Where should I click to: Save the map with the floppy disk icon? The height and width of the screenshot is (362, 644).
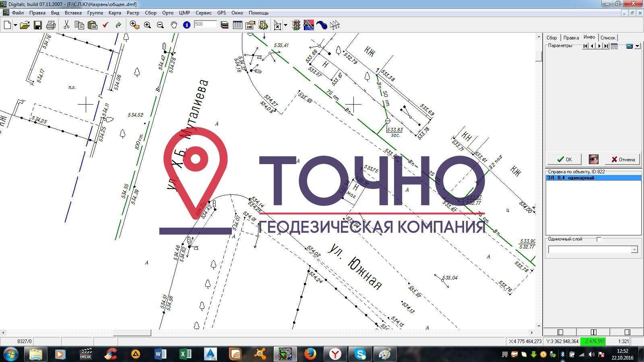click(x=38, y=25)
